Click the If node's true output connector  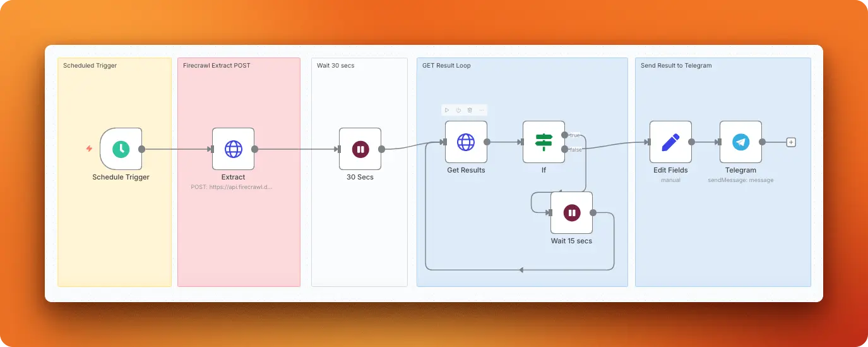(564, 135)
